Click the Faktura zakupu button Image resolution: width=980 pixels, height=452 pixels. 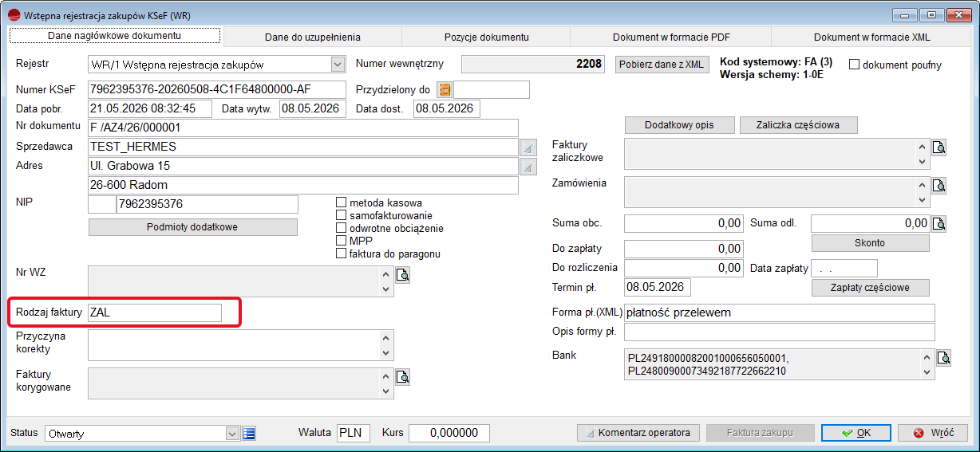[760, 433]
